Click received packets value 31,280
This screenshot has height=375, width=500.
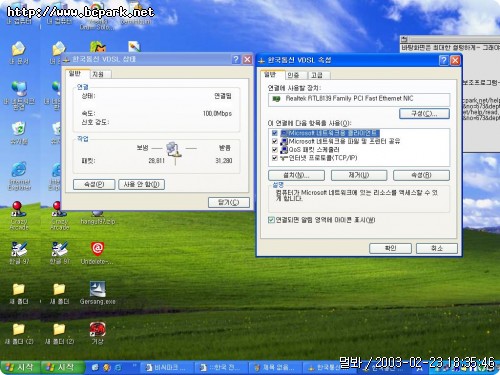pyautogui.click(x=224, y=161)
